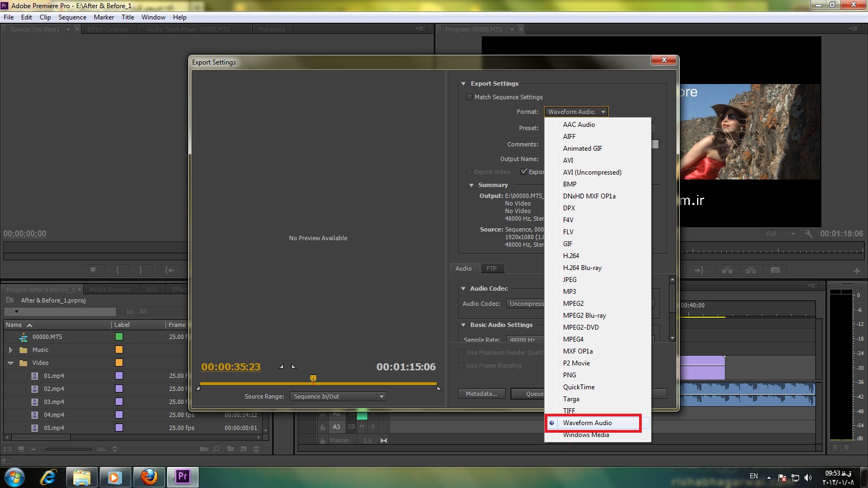Click the 00:00:35:23 current timecode

pyautogui.click(x=231, y=367)
